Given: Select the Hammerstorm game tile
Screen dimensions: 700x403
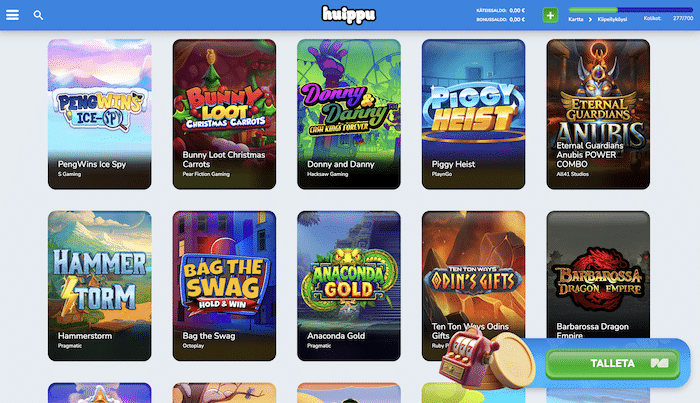Looking at the screenshot, I should tap(100, 286).
